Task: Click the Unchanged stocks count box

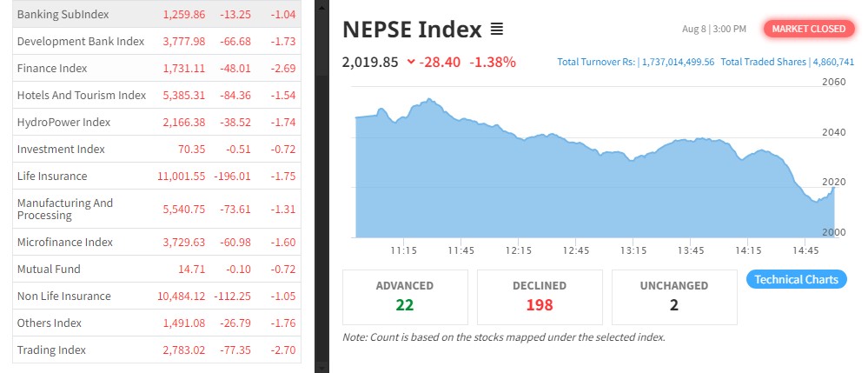Action: pyautogui.click(x=673, y=296)
